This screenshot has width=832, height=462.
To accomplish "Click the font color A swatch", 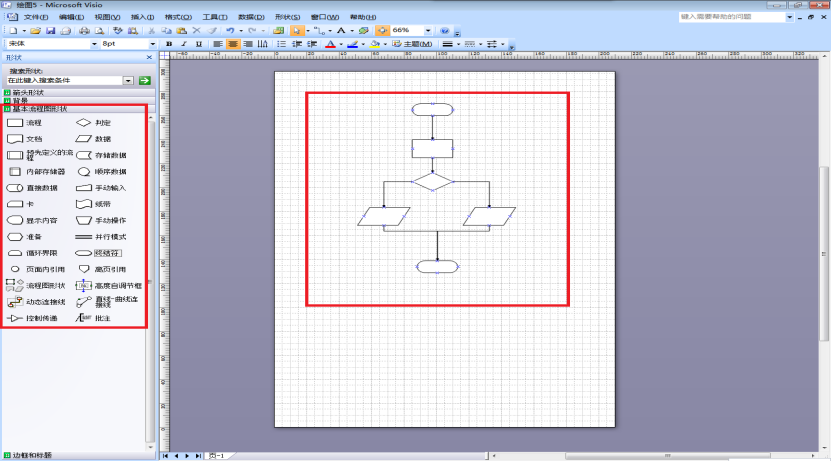I will (x=330, y=44).
